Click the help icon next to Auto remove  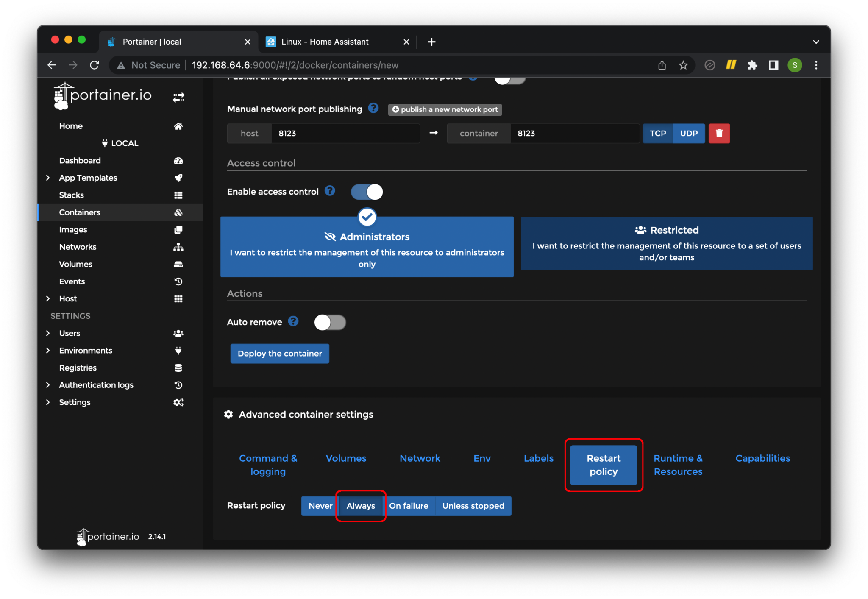(293, 321)
